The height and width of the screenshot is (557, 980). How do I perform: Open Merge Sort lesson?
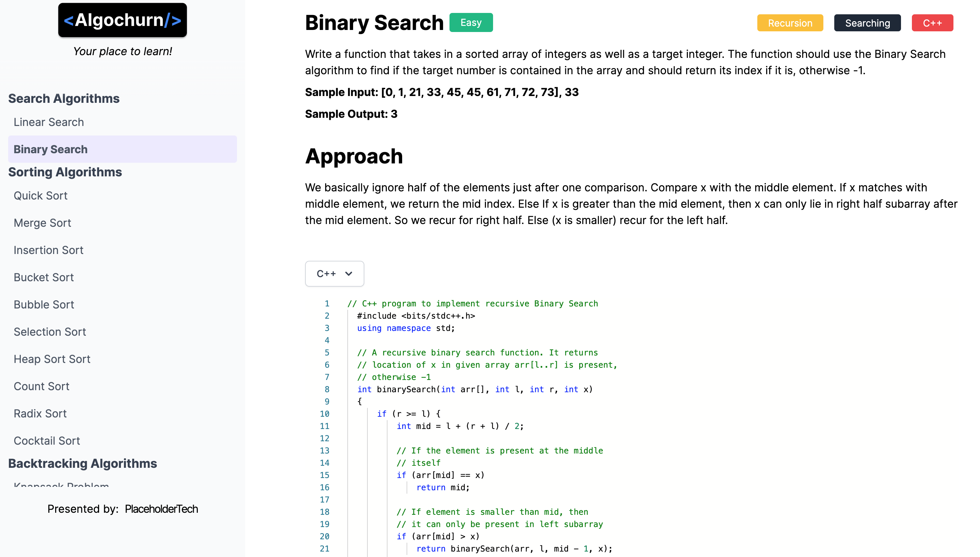pyautogui.click(x=43, y=223)
